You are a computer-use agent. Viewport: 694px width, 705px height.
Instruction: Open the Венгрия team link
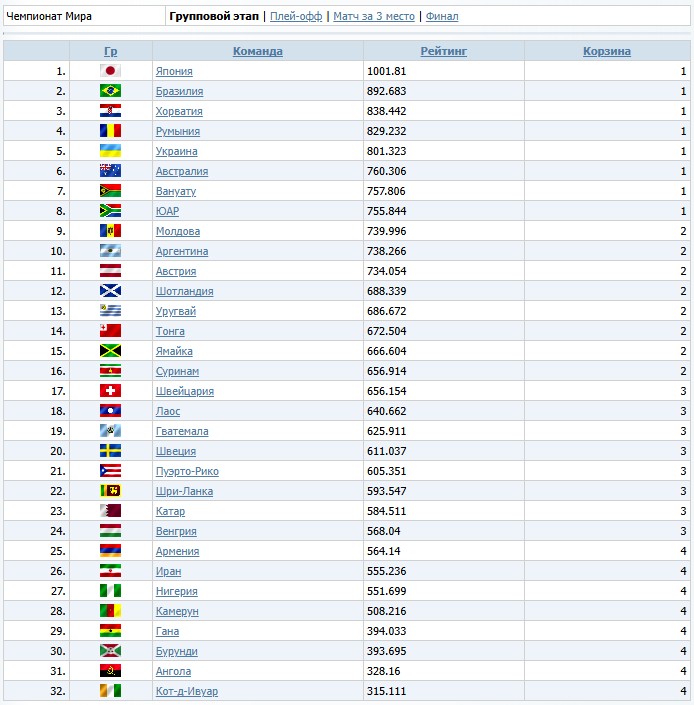[x=176, y=531]
